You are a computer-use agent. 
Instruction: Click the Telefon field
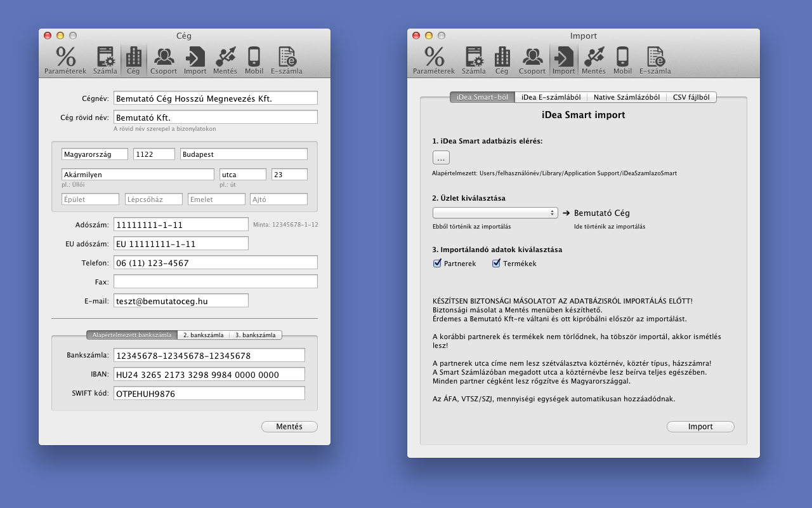[216, 262]
